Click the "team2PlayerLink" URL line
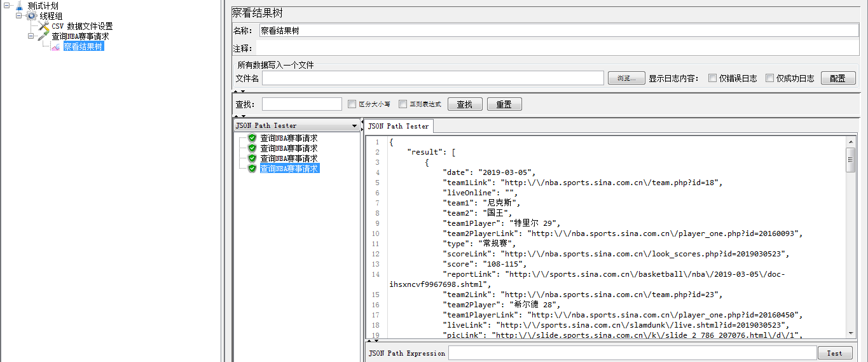This screenshot has height=362, width=868. (623, 233)
